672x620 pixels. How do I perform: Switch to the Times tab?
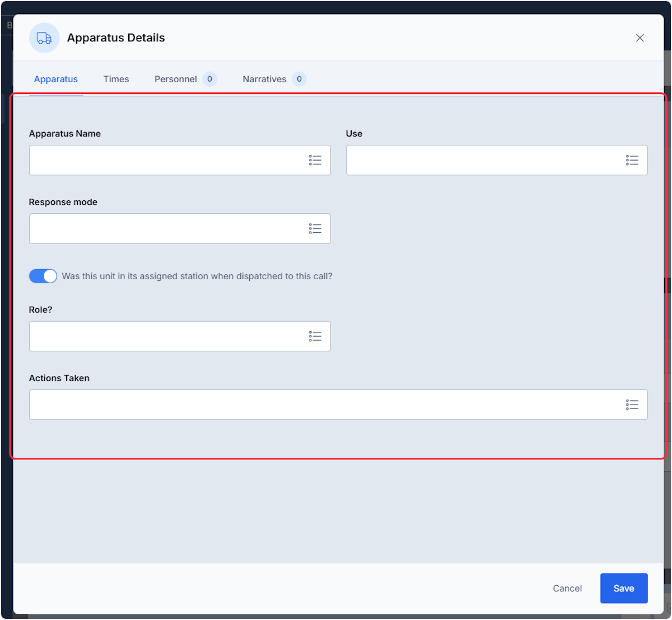(116, 79)
